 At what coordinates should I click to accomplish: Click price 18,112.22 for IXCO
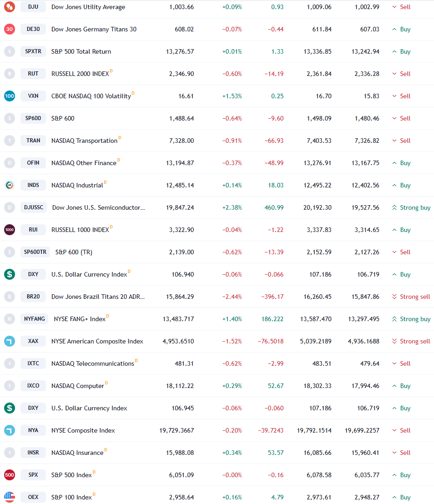coord(180,386)
